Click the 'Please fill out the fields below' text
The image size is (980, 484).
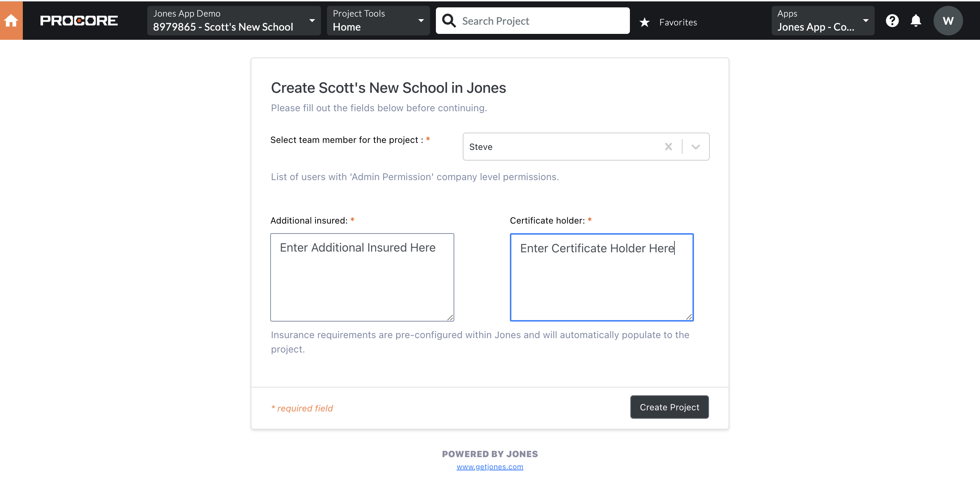pyautogui.click(x=378, y=108)
